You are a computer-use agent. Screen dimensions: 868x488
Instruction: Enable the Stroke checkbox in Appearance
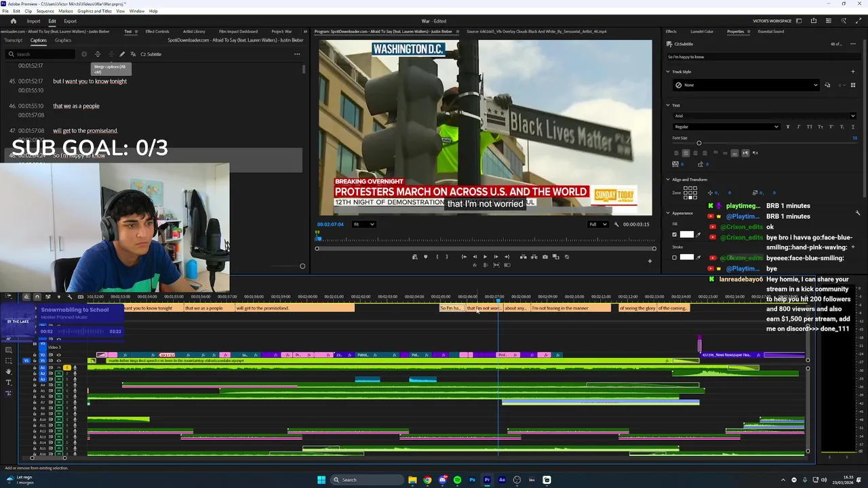pos(675,258)
